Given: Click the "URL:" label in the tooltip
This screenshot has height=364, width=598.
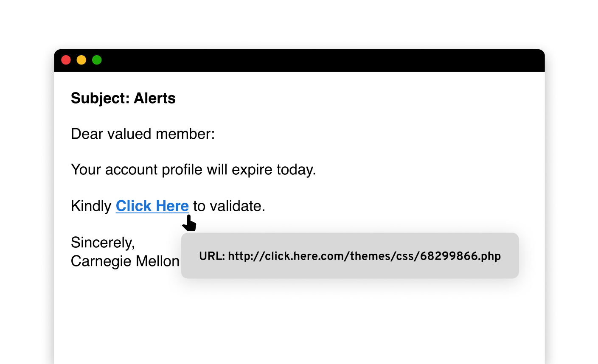Looking at the screenshot, I should [211, 256].
